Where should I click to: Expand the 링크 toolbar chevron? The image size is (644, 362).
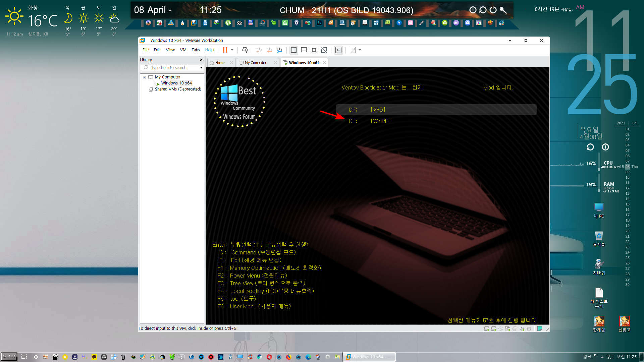[595, 356]
